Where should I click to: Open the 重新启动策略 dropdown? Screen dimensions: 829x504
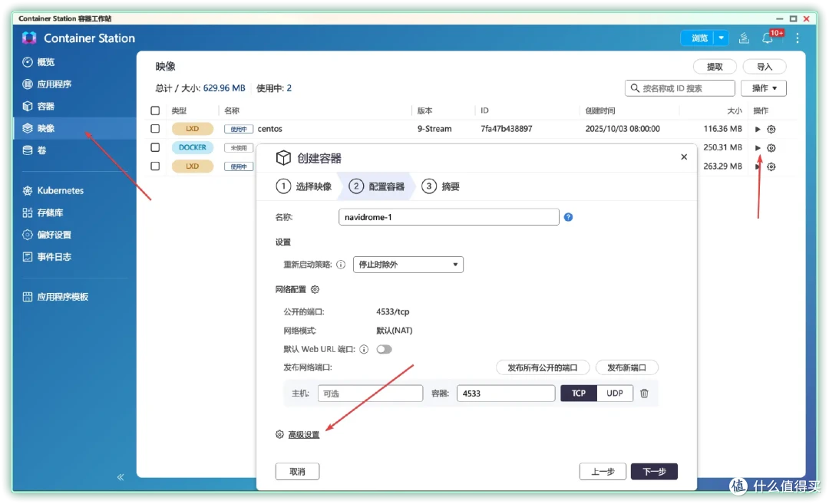coord(408,265)
